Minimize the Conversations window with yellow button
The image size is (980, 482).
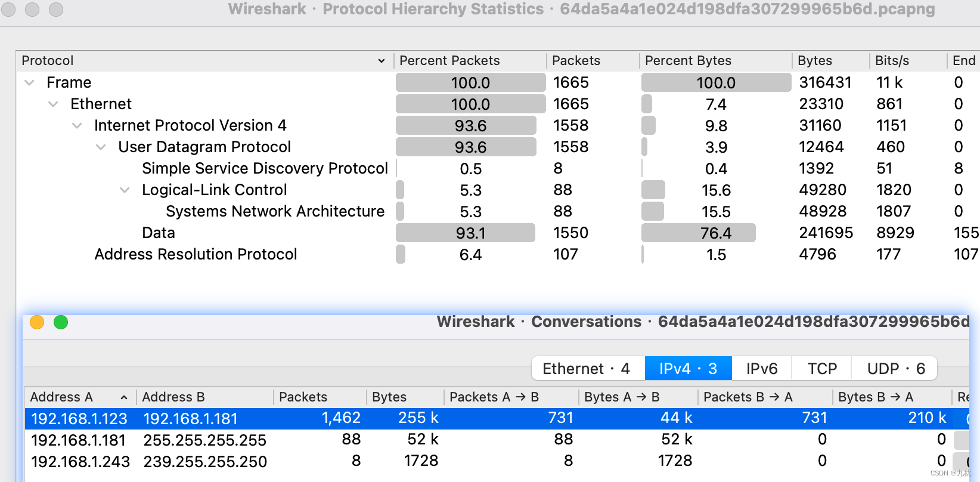[37, 322]
